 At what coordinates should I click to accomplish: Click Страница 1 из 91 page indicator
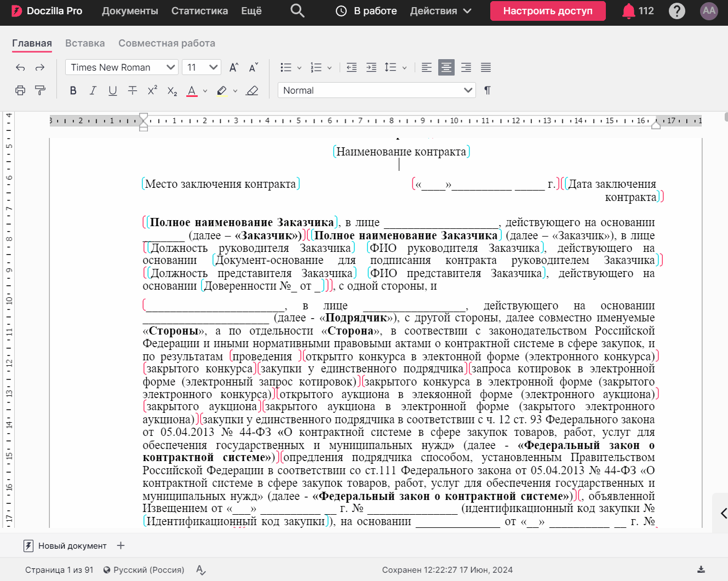[59, 570]
